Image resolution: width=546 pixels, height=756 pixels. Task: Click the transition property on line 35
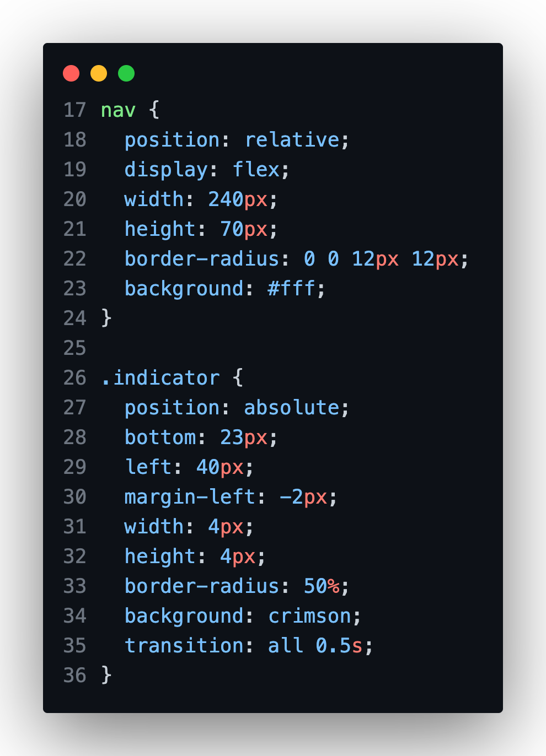coord(184,646)
